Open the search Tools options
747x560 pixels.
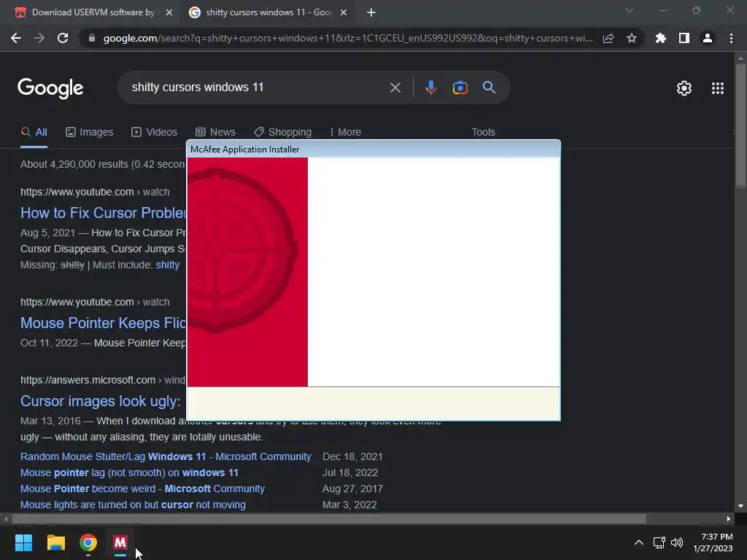[483, 132]
